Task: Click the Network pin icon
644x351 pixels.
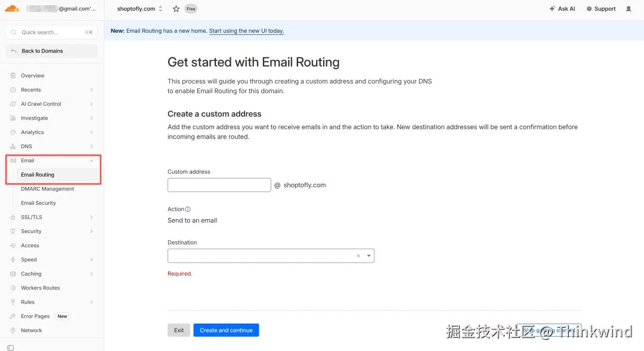Action: pos(13,331)
